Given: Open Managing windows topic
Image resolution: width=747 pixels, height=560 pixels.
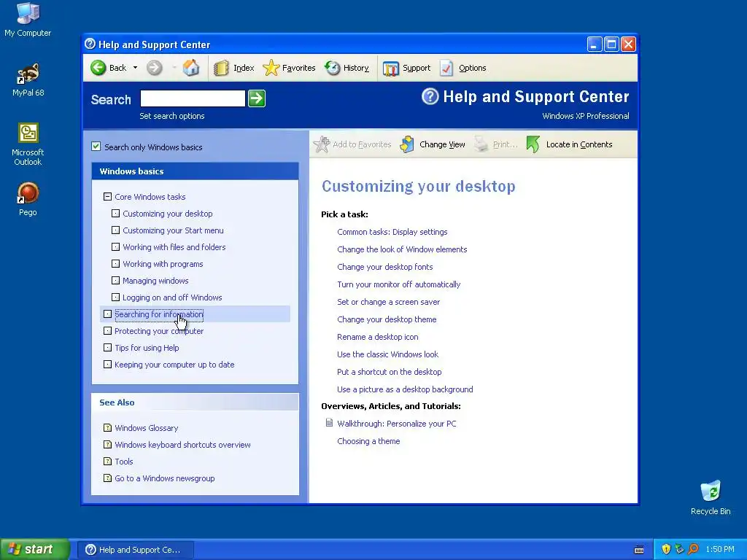Looking at the screenshot, I should [x=156, y=281].
